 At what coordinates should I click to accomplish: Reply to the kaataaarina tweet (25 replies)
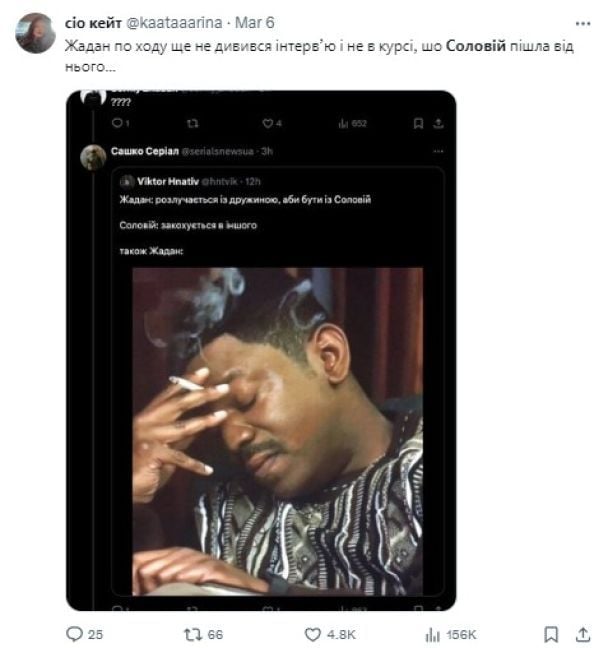73,634
